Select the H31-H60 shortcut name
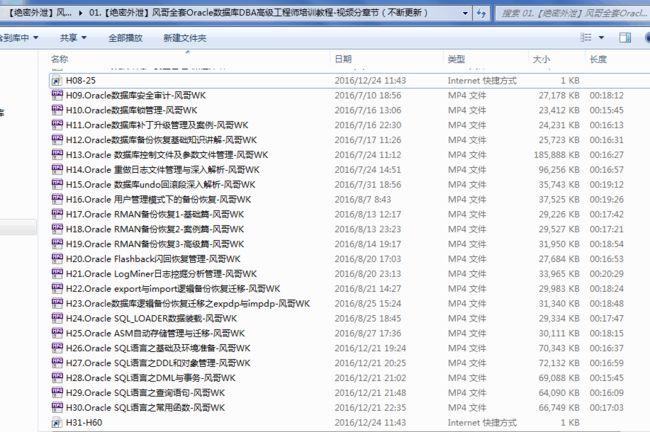 pyautogui.click(x=84, y=423)
